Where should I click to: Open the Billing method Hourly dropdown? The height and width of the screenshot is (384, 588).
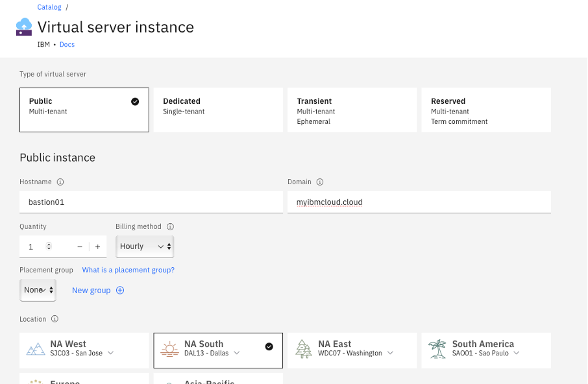point(145,246)
